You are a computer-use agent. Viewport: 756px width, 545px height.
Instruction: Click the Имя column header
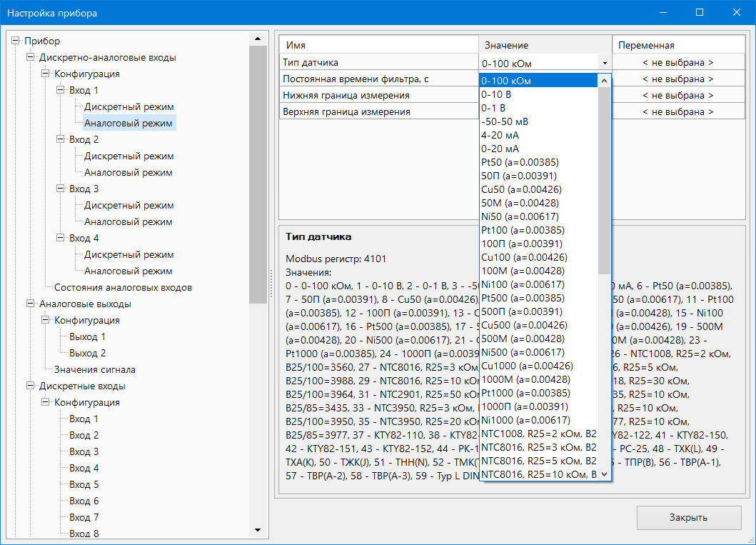[x=379, y=45]
